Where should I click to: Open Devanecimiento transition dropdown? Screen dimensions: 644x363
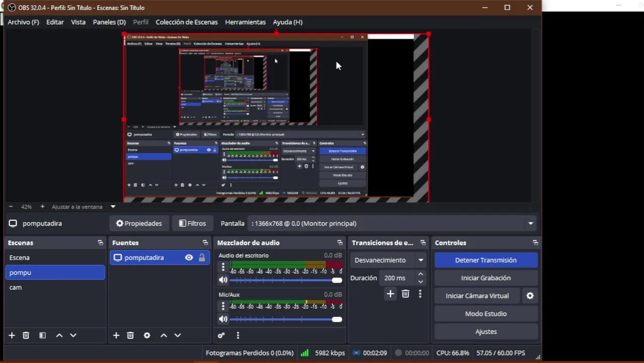(x=388, y=260)
